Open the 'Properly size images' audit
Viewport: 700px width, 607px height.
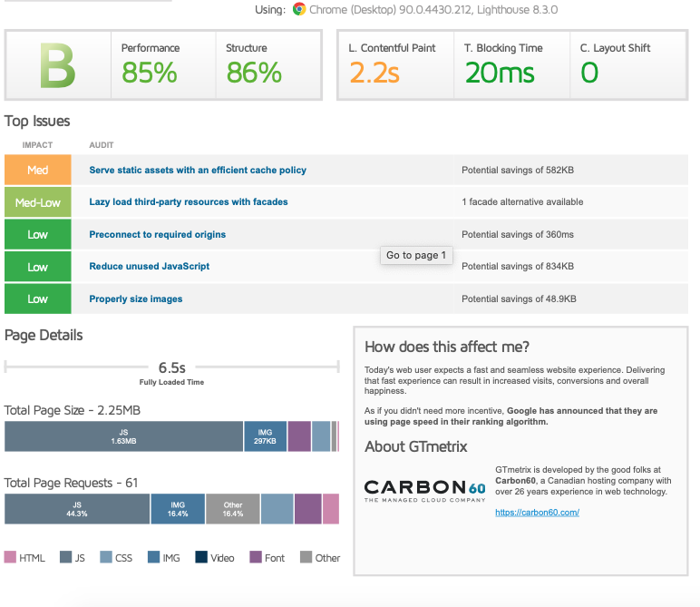136,299
